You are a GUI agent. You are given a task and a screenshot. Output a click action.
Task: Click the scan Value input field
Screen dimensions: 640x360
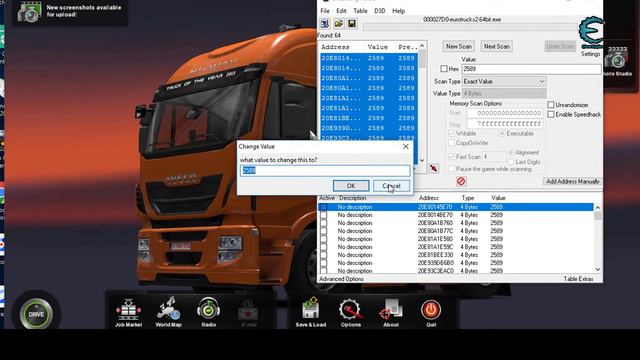[x=531, y=69]
